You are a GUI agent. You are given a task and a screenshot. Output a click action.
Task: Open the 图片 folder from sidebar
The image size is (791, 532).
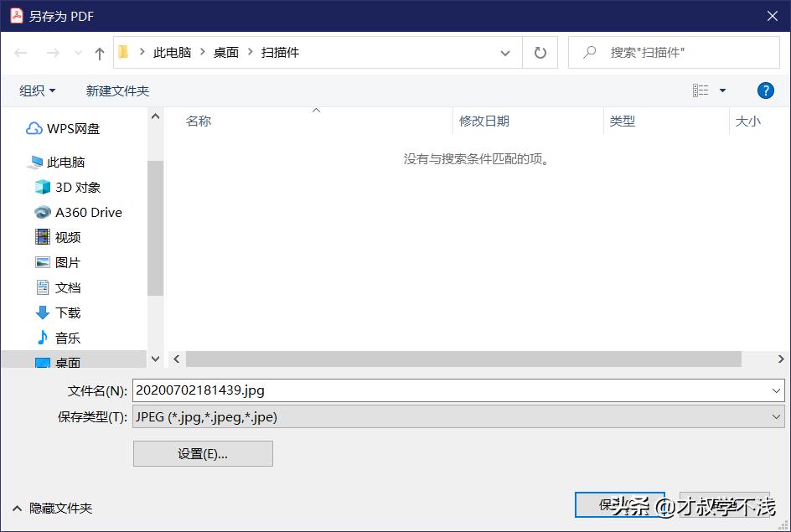(x=67, y=262)
